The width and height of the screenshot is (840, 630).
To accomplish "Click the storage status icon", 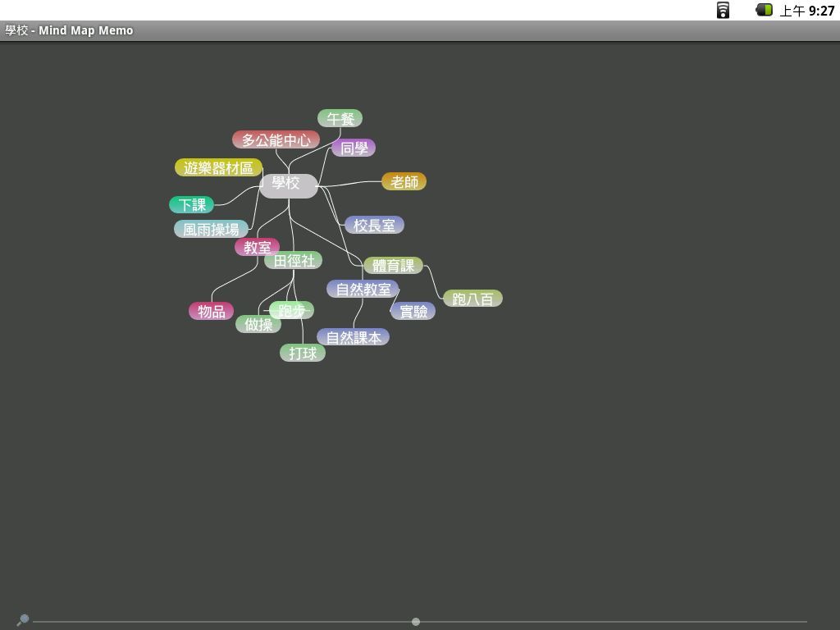I will pyautogui.click(x=723, y=11).
